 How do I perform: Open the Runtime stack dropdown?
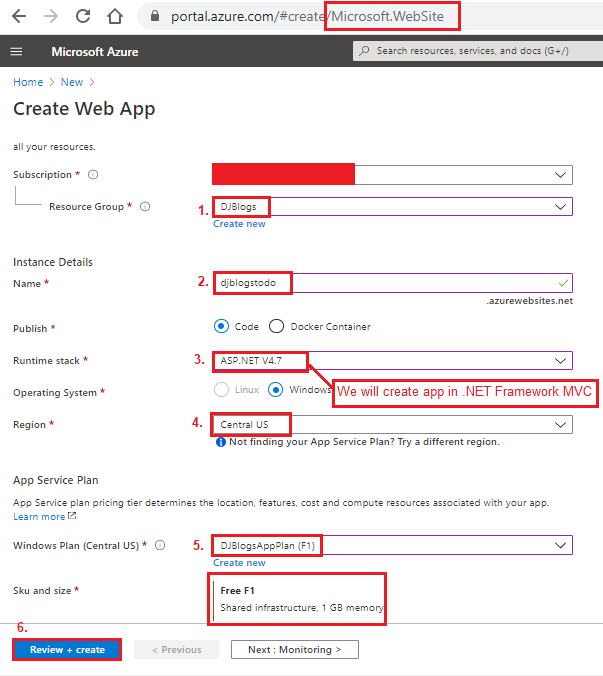[392, 361]
